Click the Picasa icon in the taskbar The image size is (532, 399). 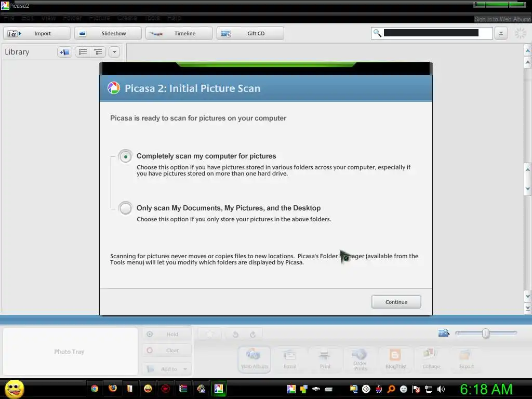(219, 389)
